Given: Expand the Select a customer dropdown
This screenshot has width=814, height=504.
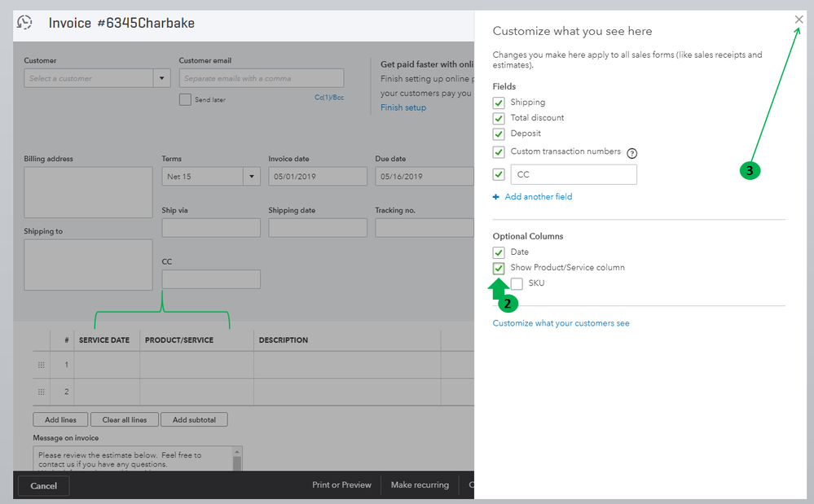Looking at the screenshot, I should [161, 79].
